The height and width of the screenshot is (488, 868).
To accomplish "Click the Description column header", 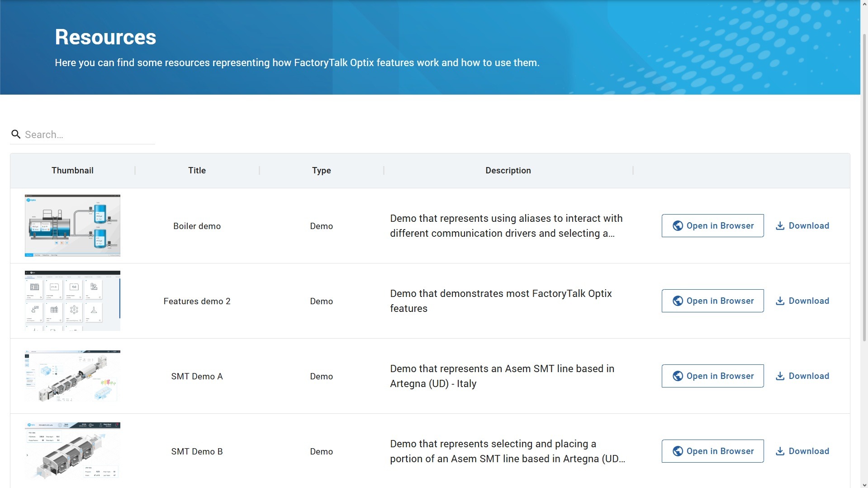I will 508,170.
